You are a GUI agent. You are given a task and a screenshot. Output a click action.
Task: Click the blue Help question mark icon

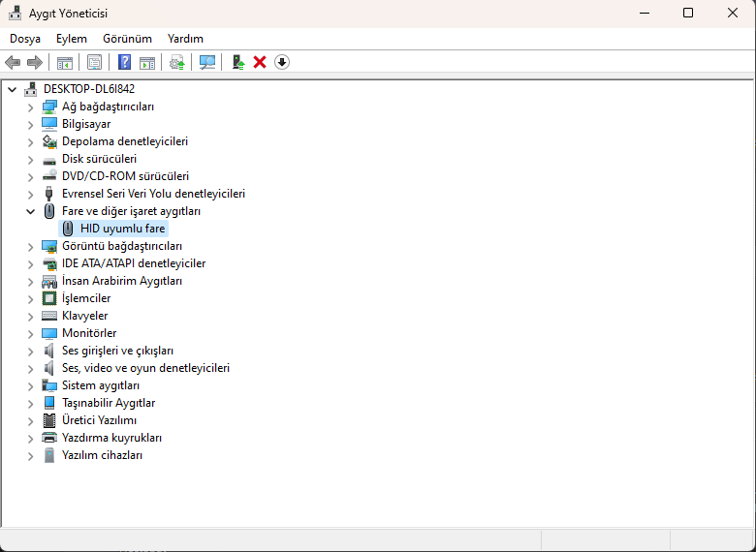click(124, 62)
